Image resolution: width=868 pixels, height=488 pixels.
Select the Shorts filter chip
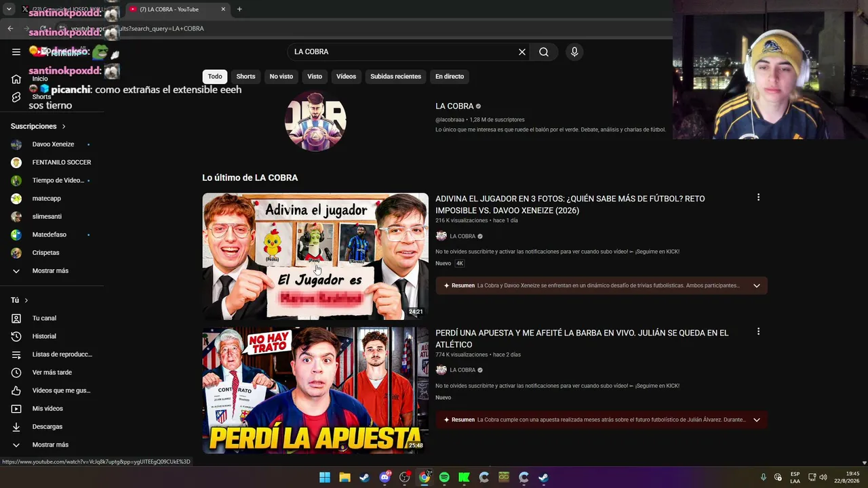(x=245, y=77)
